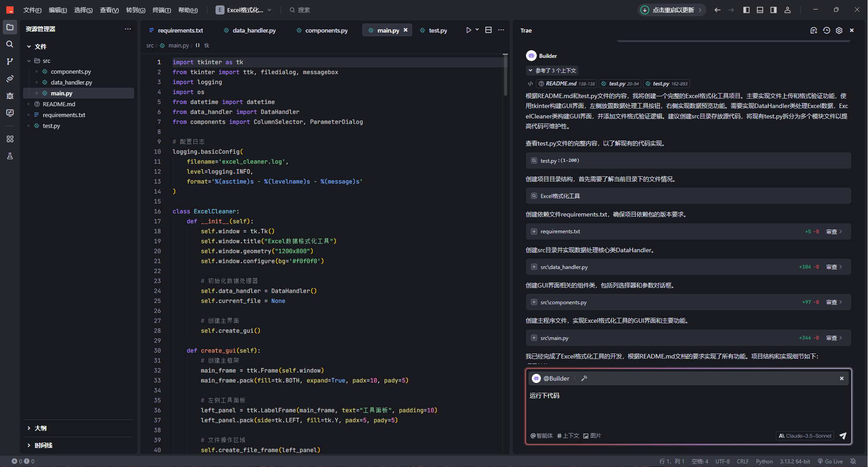The width and height of the screenshot is (868, 467).
Task: Open the Source Control view icon
Action: coord(9,61)
